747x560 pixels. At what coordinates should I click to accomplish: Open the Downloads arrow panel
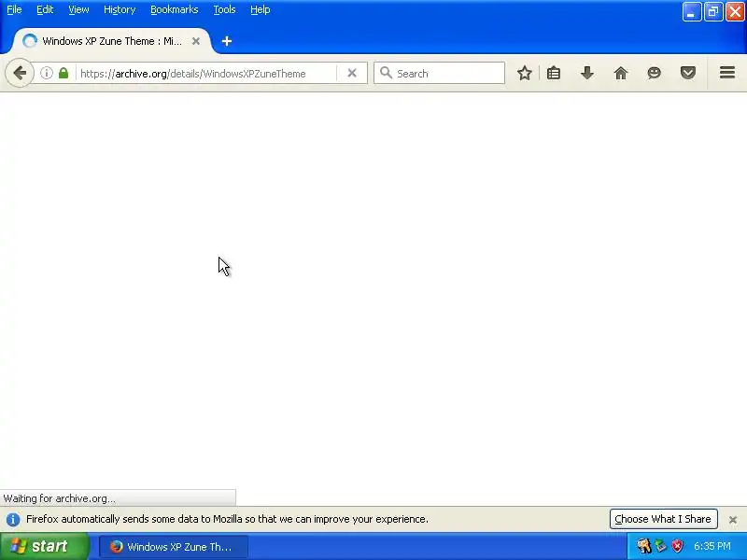(587, 73)
